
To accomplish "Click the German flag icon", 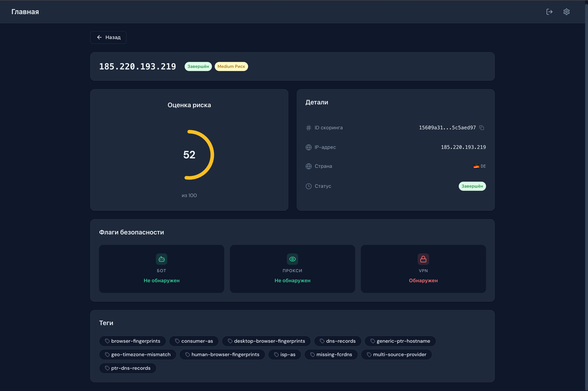I will (x=476, y=166).
